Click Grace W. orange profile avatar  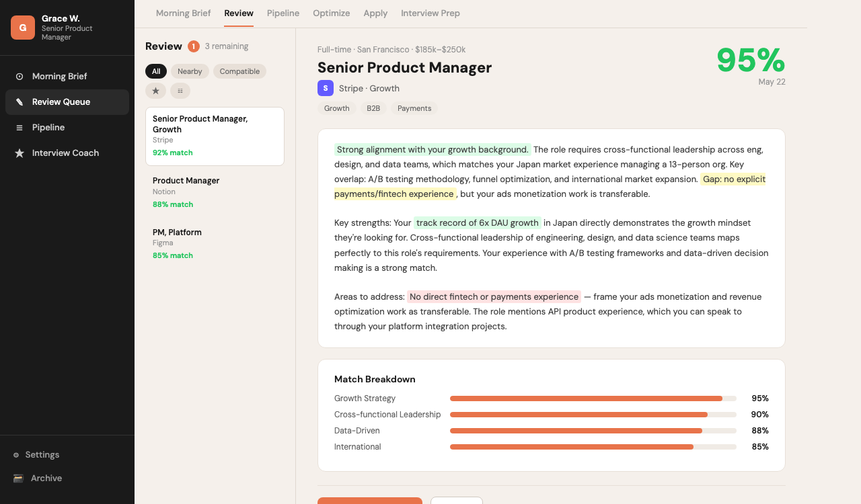(23, 28)
